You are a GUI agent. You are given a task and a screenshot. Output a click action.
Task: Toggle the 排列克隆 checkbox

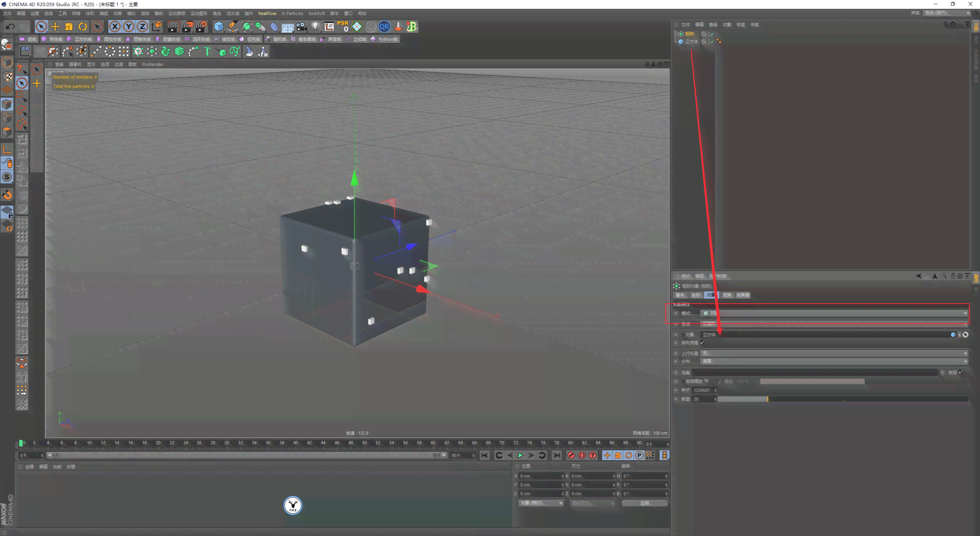tap(702, 343)
